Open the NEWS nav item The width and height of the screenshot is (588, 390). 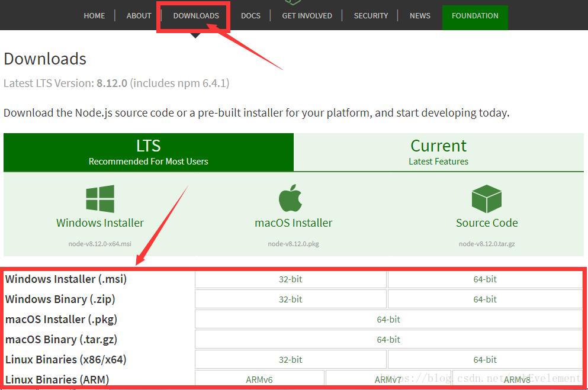coord(420,16)
